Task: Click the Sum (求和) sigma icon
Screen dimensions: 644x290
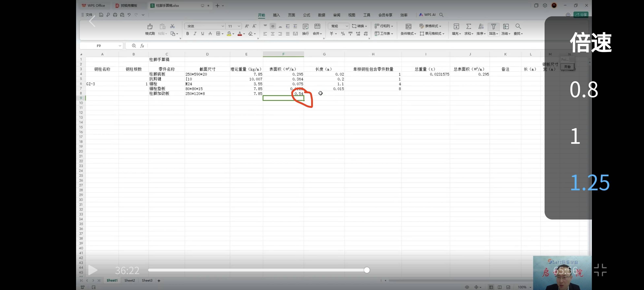Action: (x=469, y=27)
